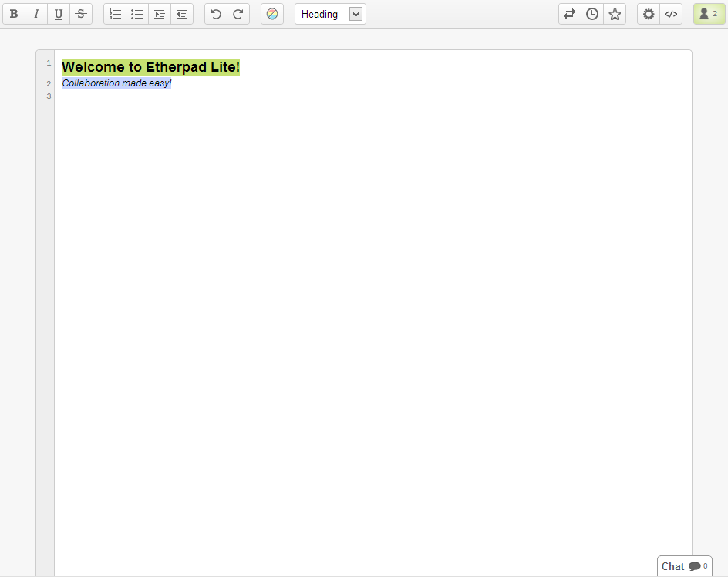Clear authorship colors

pyautogui.click(x=272, y=14)
